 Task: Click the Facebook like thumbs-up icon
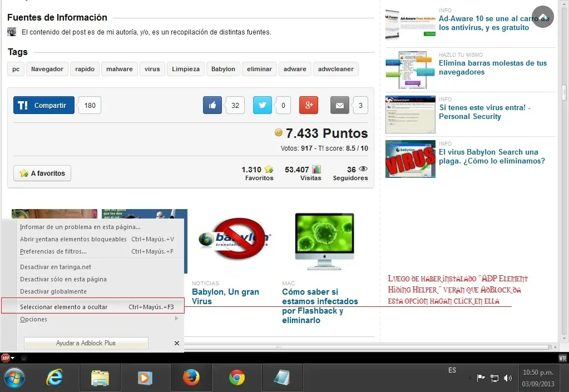(212, 105)
